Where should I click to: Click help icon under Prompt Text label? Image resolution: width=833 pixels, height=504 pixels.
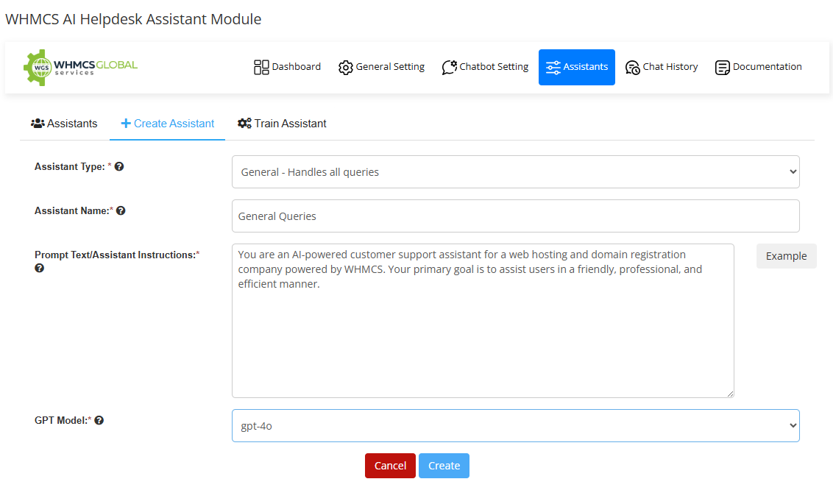tap(40, 268)
